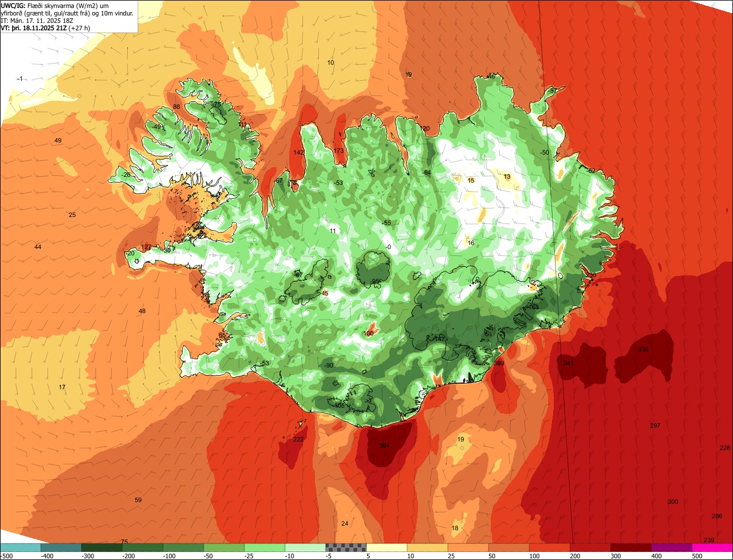The height and width of the screenshot is (560, 733).
Task: Click the -62 value on the east coast
Action: 591,171
